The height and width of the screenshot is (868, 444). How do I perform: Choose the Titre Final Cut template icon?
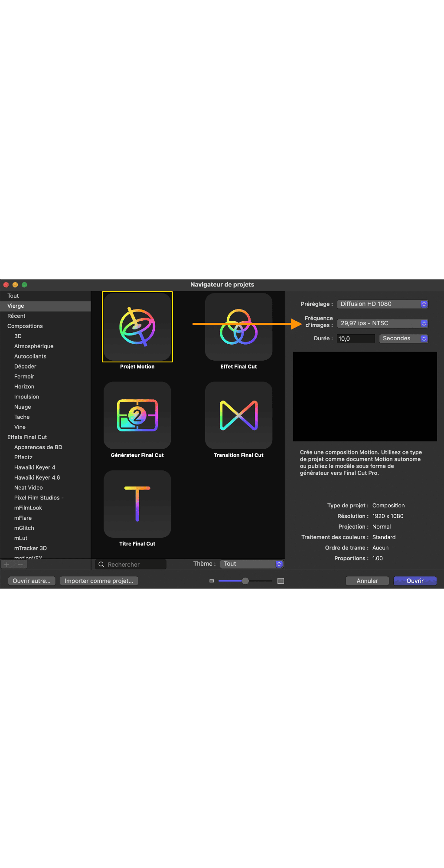137,504
